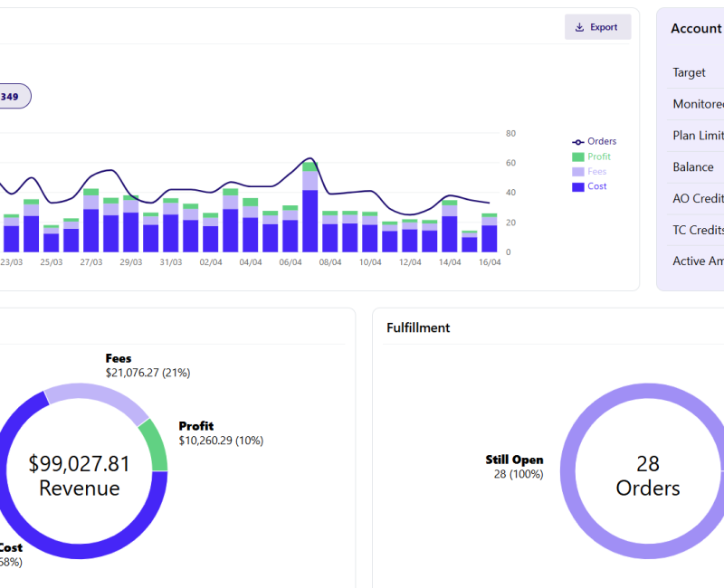Viewport: 724px width, 588px height.
Task: Toggle the Orders line in chart legend
Action: point(595,141)
